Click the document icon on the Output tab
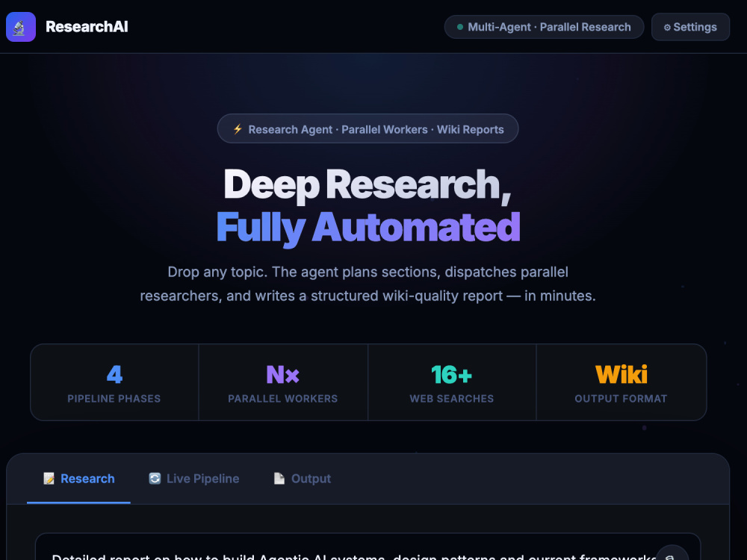Image resolution: width=747 pixels, height=560 pixels. (x=279, y=479)
